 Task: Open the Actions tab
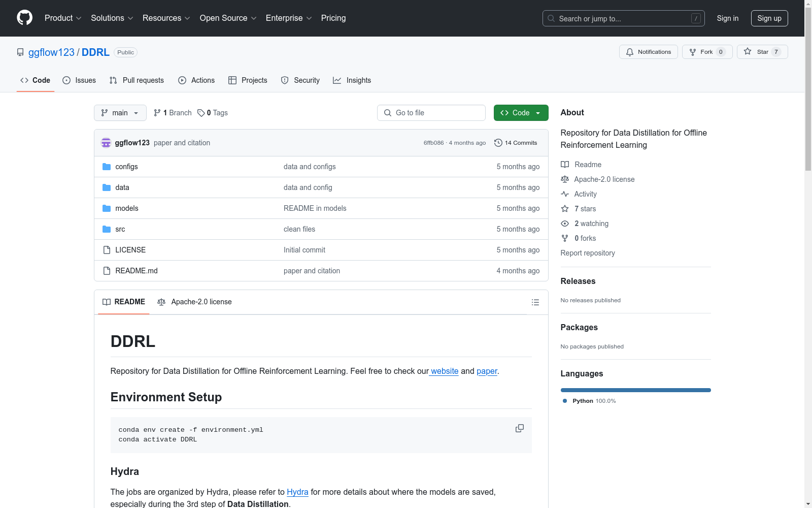(196, 80)
